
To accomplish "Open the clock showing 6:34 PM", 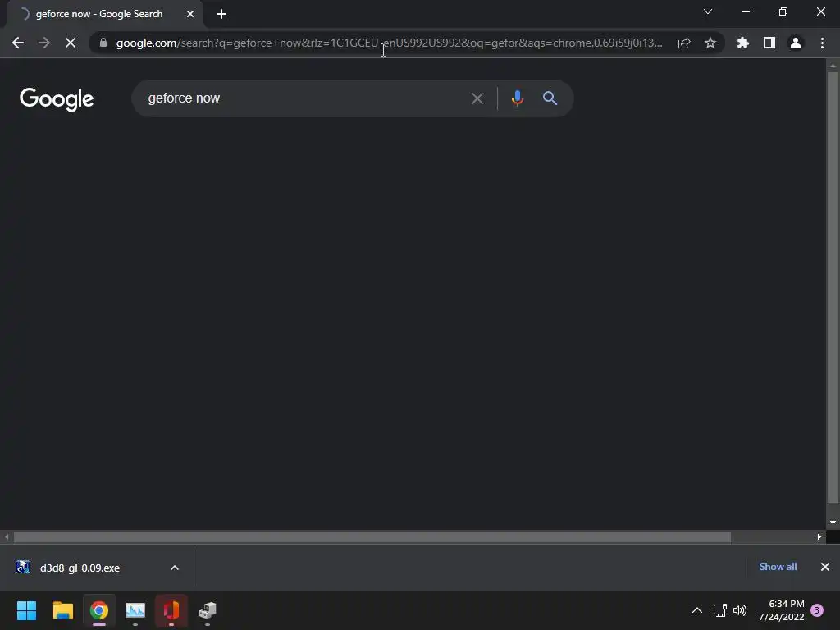I will click(x=782, y=610).
